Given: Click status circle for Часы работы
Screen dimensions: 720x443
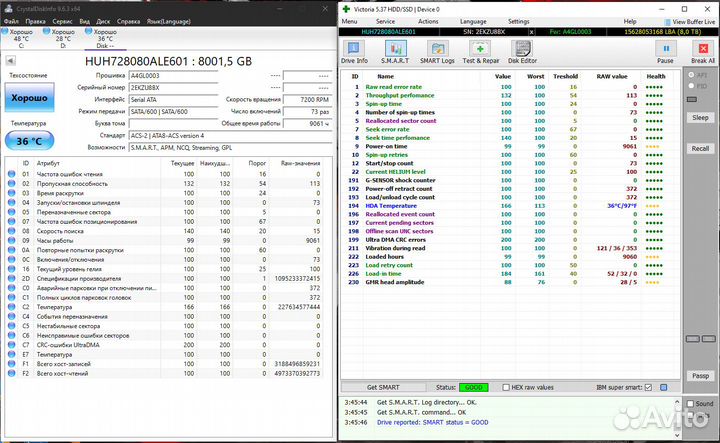Looking at the screenshot, I should coord(11,241).
